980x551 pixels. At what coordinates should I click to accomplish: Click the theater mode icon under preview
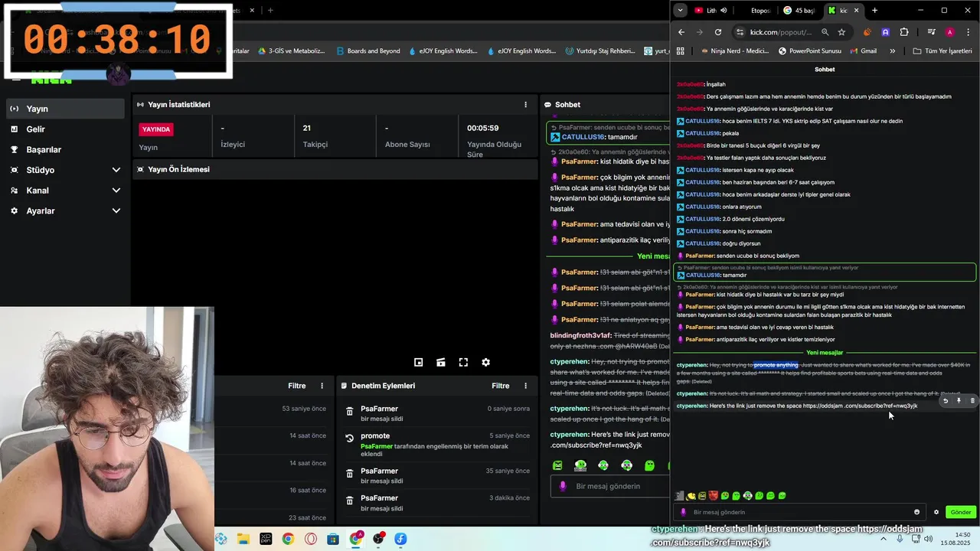click(441, 363)
